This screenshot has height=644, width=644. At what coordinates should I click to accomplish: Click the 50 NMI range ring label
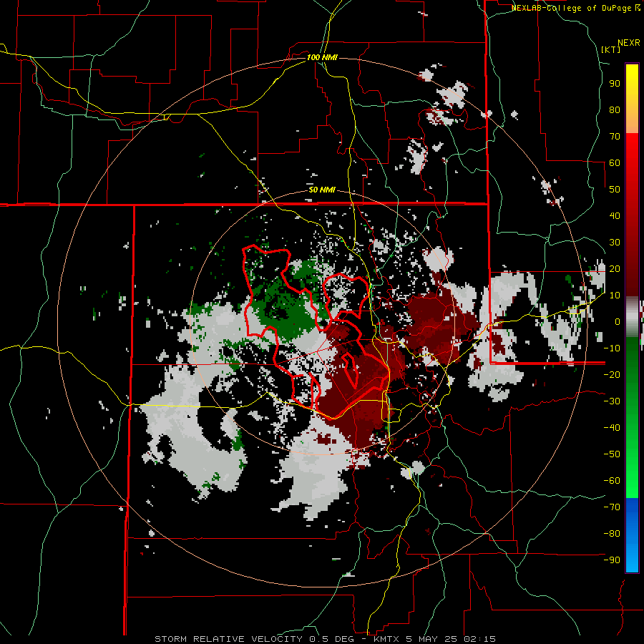[x=322, y=190]
